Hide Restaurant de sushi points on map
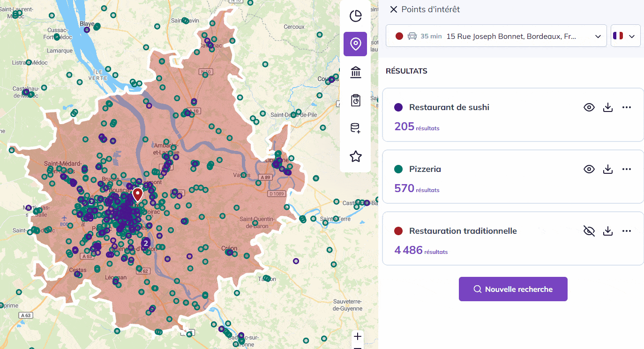Image resolution: width=644 pixels, height=349 pixels. tap(589, 107)
